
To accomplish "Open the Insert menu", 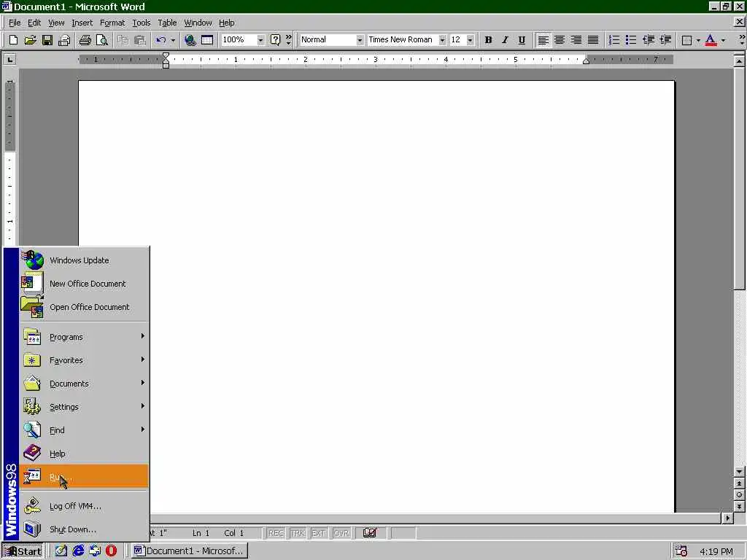I will pos(82,23).
